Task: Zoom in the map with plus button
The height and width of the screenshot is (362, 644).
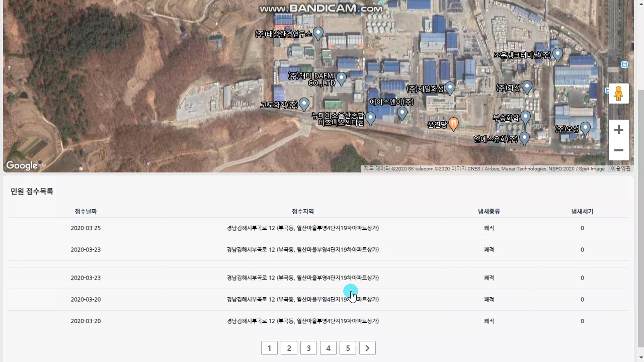Action: coord(618,130)
